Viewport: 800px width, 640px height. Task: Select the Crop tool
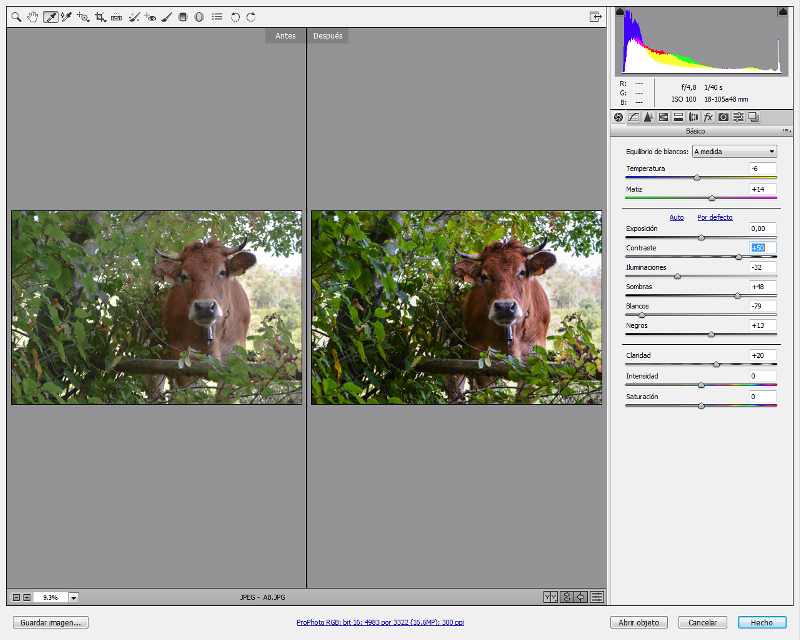click(x=101, y=17)
